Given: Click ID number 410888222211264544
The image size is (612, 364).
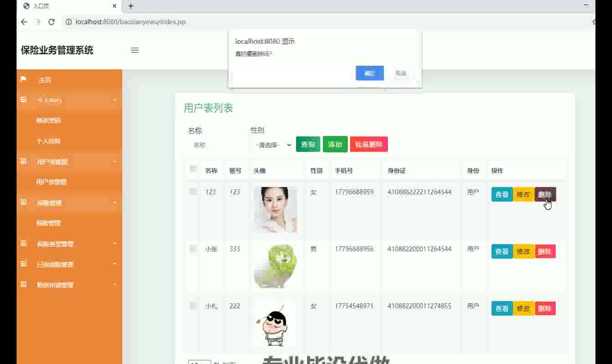Looking at the screenshot, I should pyautogui.click(x=420, y=192).
